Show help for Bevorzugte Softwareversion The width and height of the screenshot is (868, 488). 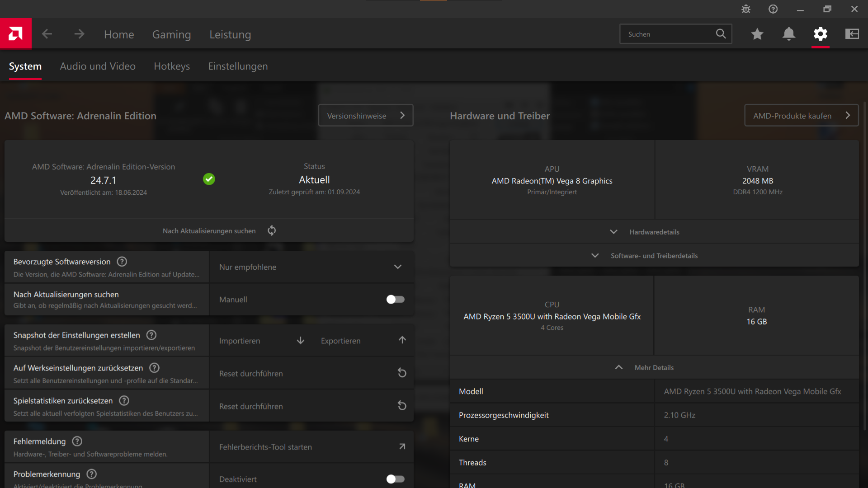click(x=122, y=262)
